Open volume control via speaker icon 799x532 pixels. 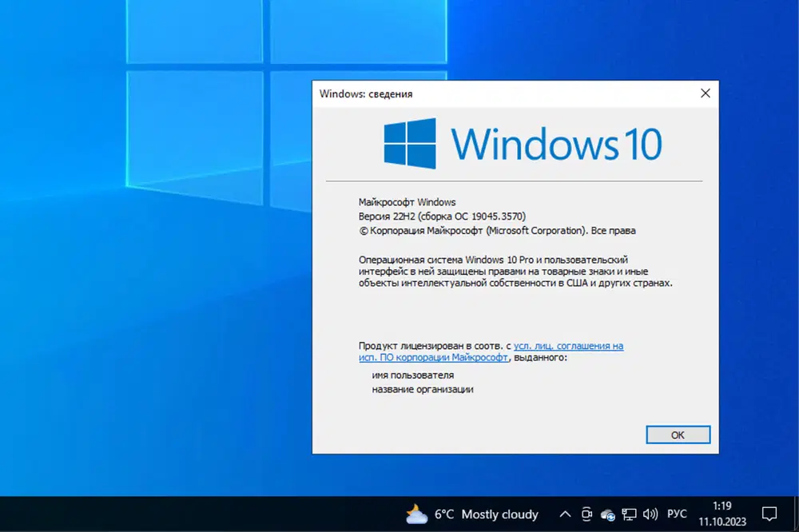point(650,514)
